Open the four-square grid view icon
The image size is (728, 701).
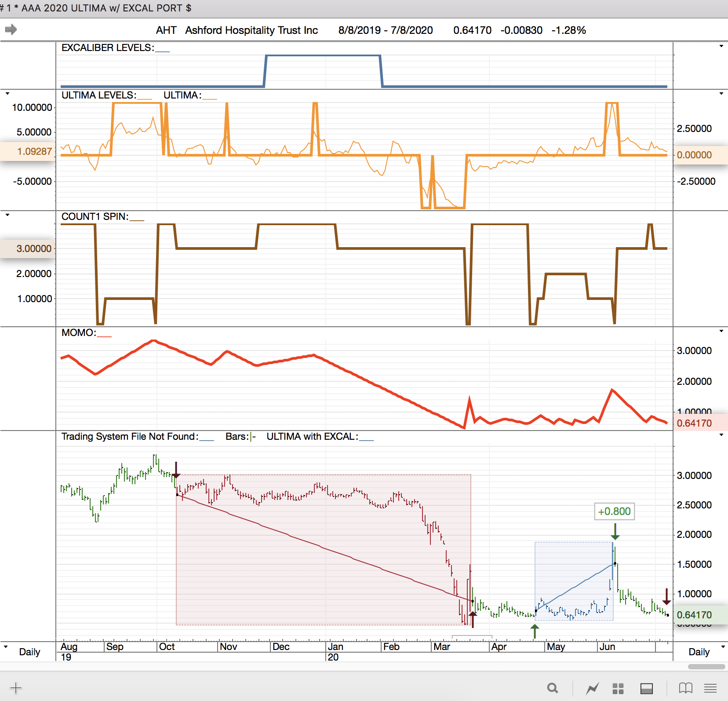(618, 688)
